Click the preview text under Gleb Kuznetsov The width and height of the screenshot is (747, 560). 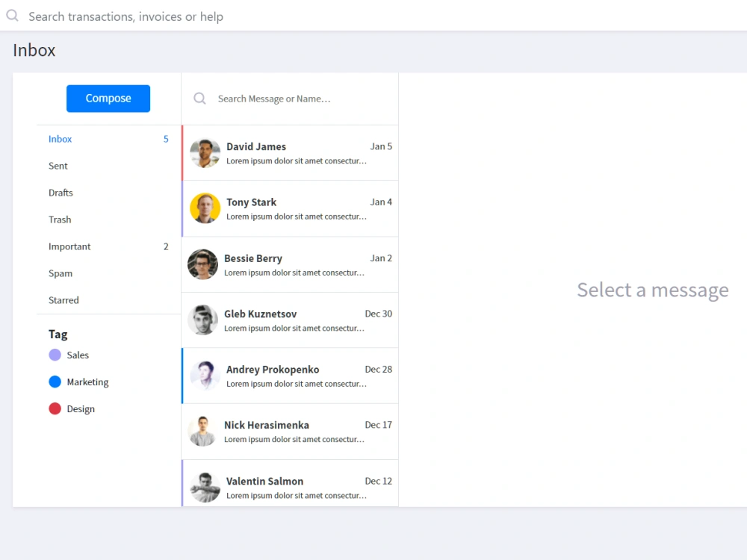point(294,329)
